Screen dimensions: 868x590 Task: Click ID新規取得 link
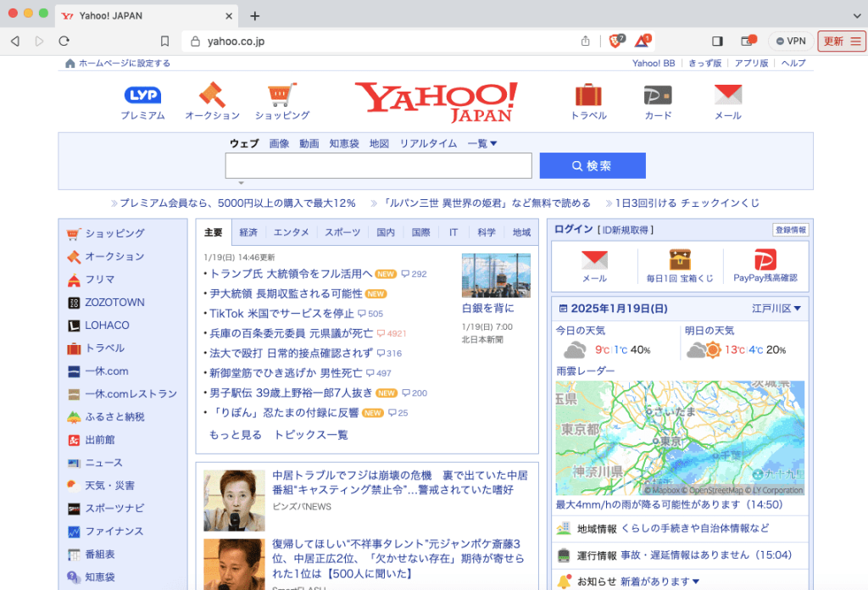[626, 230]
